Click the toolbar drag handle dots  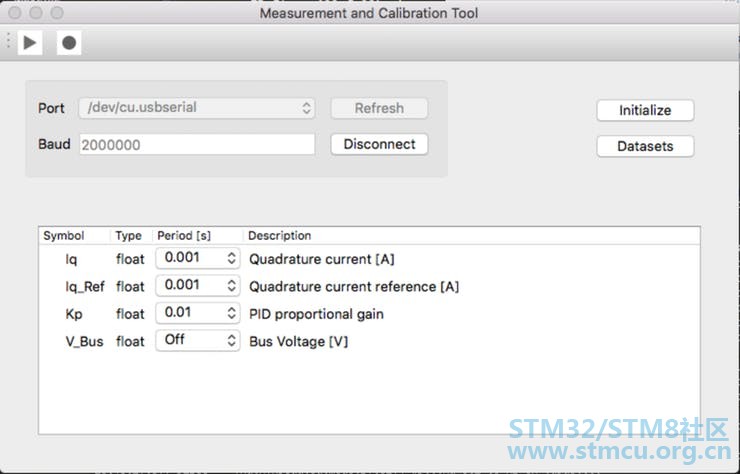(x=9, y=43)
